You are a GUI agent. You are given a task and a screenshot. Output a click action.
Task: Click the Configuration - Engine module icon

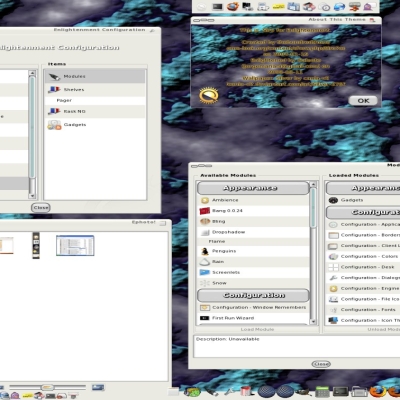pos(333,288)
